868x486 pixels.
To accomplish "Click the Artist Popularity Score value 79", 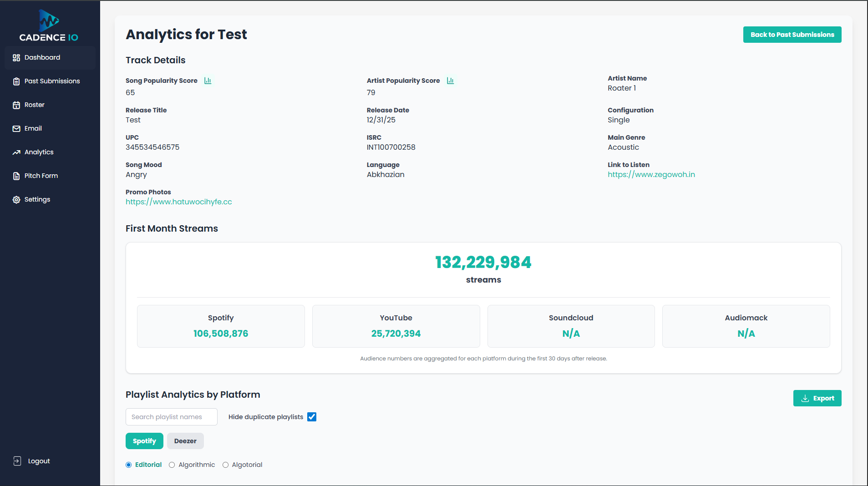I will tap(371, 92).
